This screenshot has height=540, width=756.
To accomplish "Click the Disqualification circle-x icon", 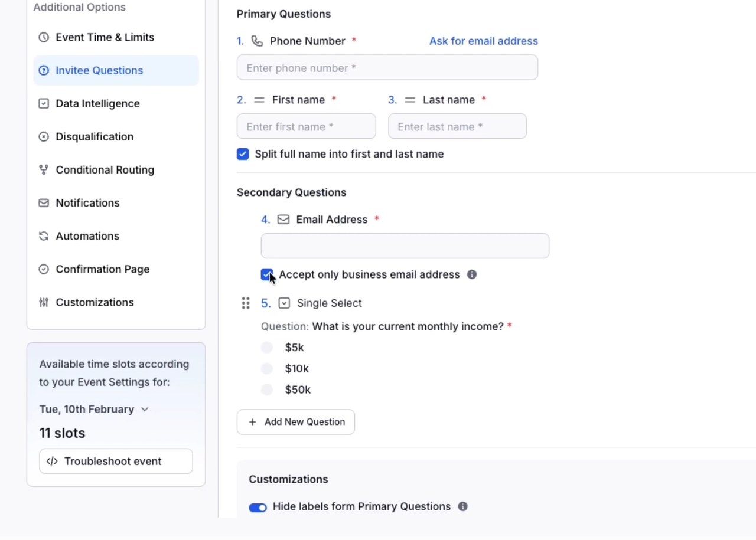I will tap(44, 136).
